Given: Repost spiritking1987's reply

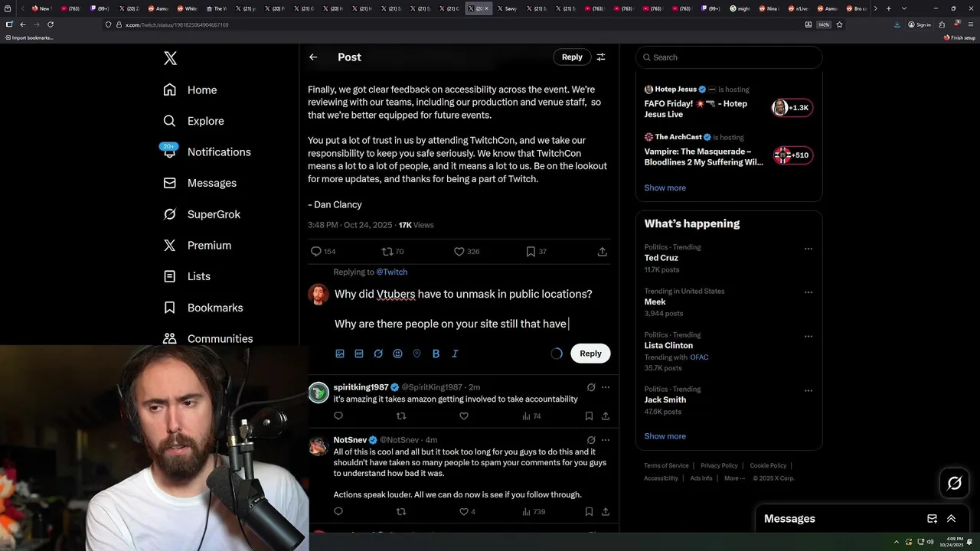Looking at the screenshot, I should [401, 416].
